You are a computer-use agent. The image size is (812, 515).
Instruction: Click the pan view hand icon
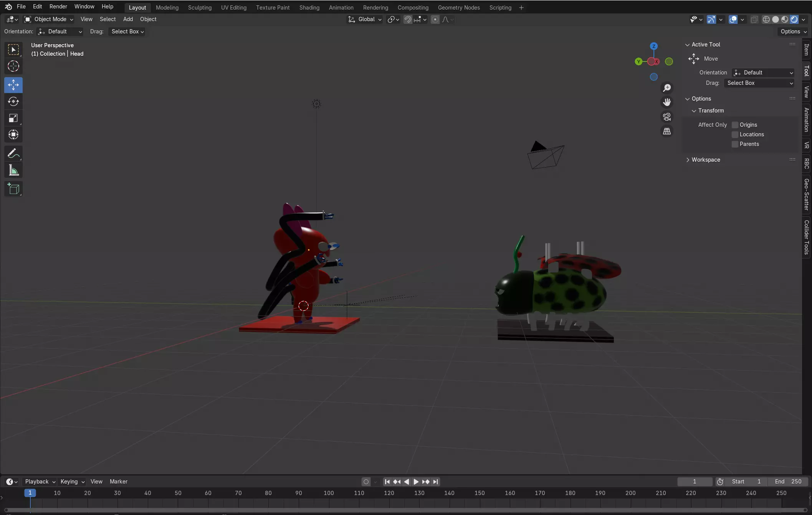click(667, 102)
